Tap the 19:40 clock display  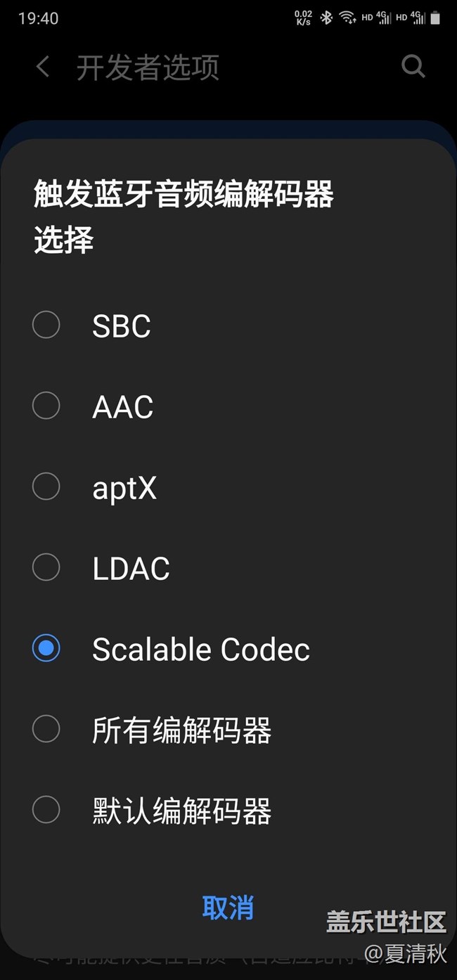39,18
